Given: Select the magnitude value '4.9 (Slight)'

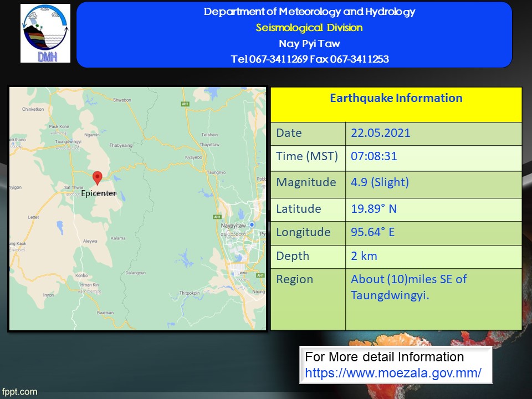Looking at the screenshot, I should click(x=380, y=182).
